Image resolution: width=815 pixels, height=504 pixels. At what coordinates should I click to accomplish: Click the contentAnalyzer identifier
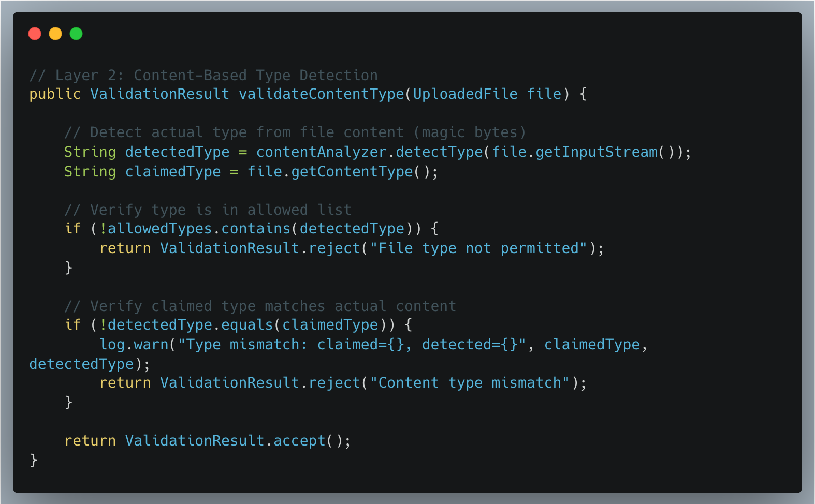click(321, 152)
